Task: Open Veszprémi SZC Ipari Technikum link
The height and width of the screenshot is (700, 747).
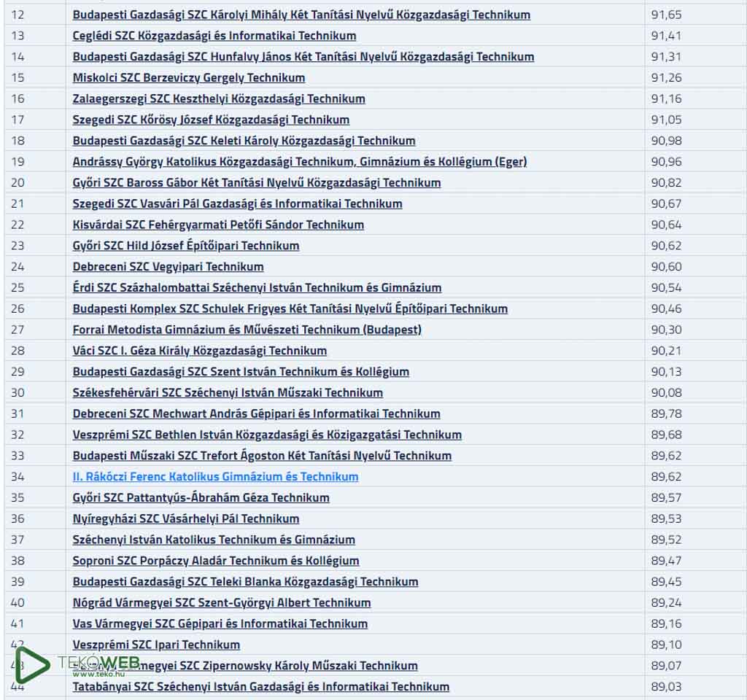Action: (156, 643)
